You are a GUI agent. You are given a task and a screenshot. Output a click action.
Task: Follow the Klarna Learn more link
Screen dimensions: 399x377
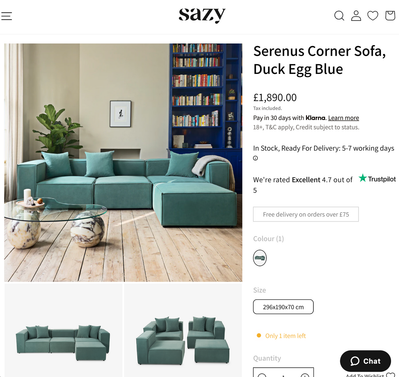pos(343,118)
